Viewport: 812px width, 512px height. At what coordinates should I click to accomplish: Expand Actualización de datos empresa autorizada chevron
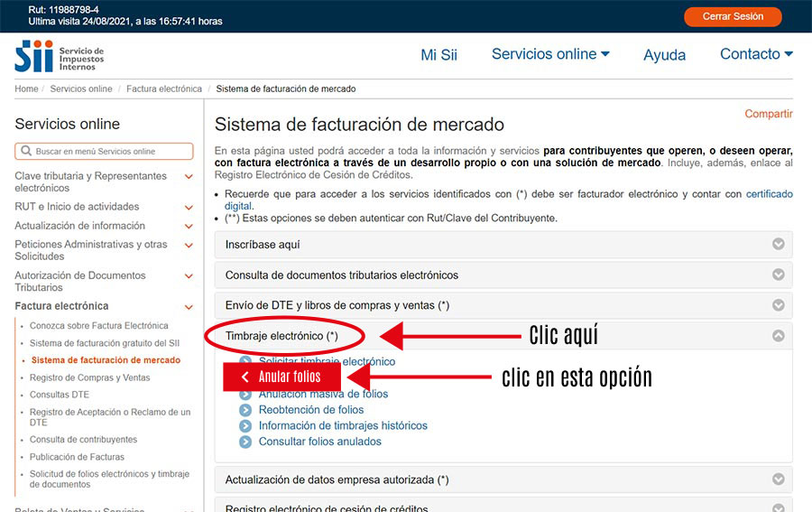779,479
